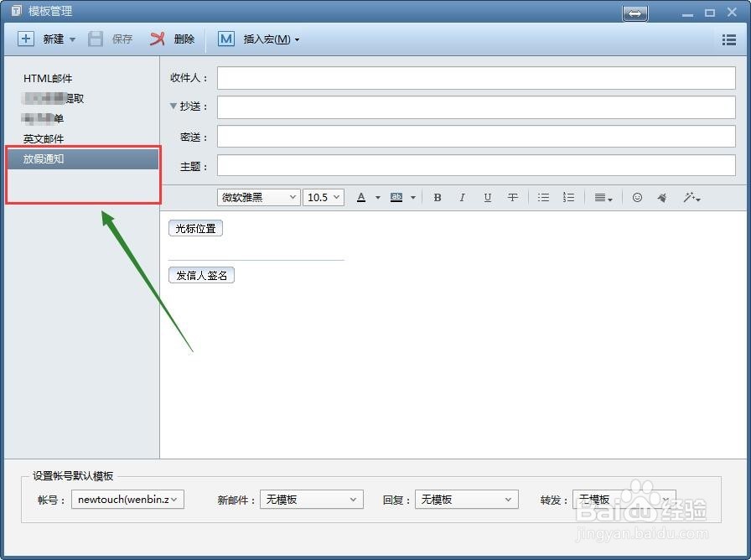
Task: Open the 10.5 font size dropdown
Action: (x=324, y=197)
